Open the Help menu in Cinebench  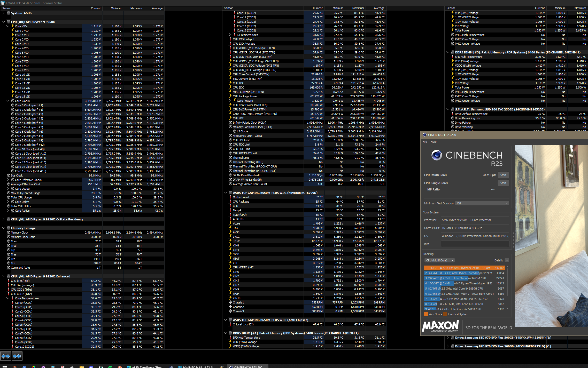pyautogui.click(x=434, y=142)
